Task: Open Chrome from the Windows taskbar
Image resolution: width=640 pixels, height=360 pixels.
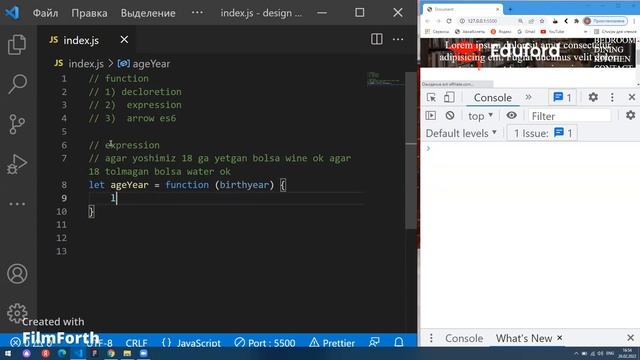Action: (x=111, y=353)
